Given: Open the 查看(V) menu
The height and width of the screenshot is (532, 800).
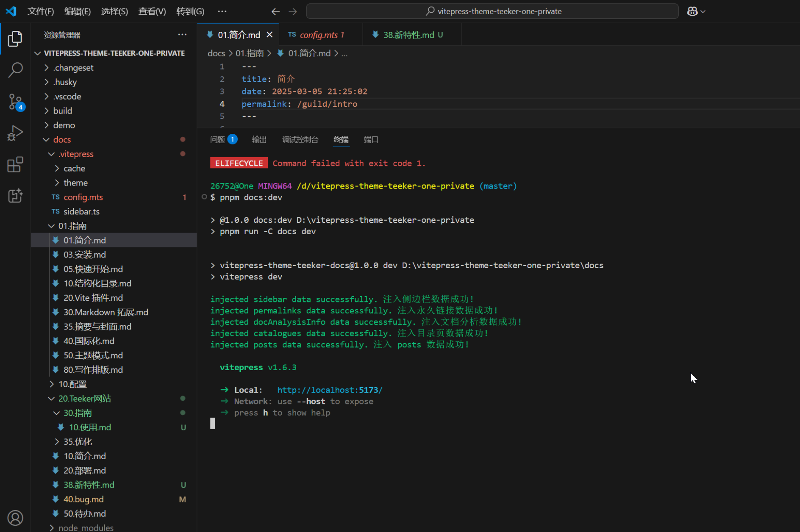Looking at the screenshot, I should click(152, 11).
